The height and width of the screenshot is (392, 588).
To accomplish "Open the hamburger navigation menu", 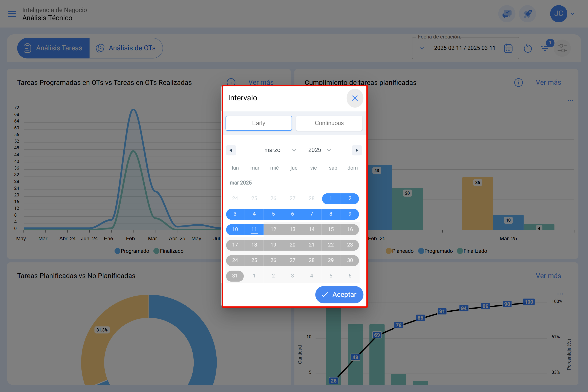I will point(12,14).
